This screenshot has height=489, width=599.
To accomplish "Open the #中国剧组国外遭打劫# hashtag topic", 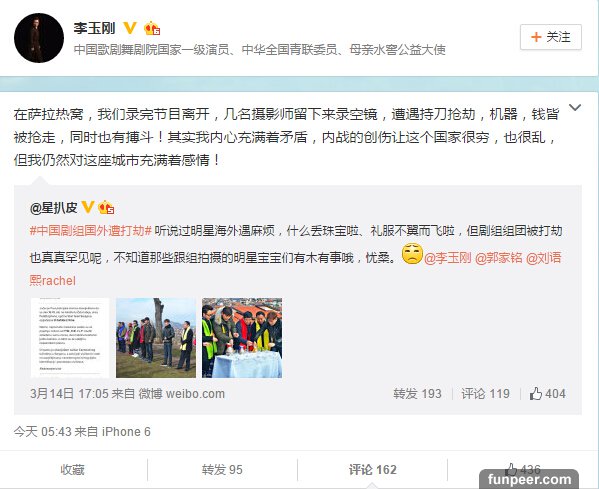I will coord(91,231).
